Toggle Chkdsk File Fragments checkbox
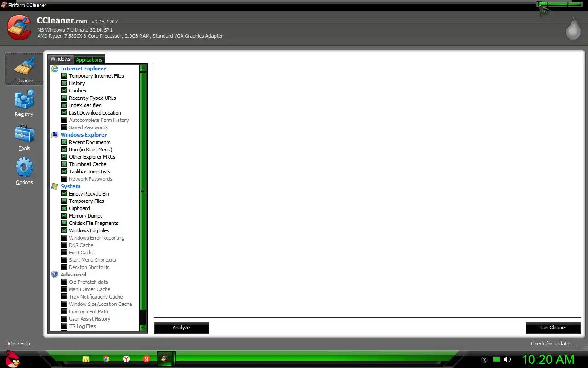The height and width of the screenshot is (368, 588). (64, 223)
